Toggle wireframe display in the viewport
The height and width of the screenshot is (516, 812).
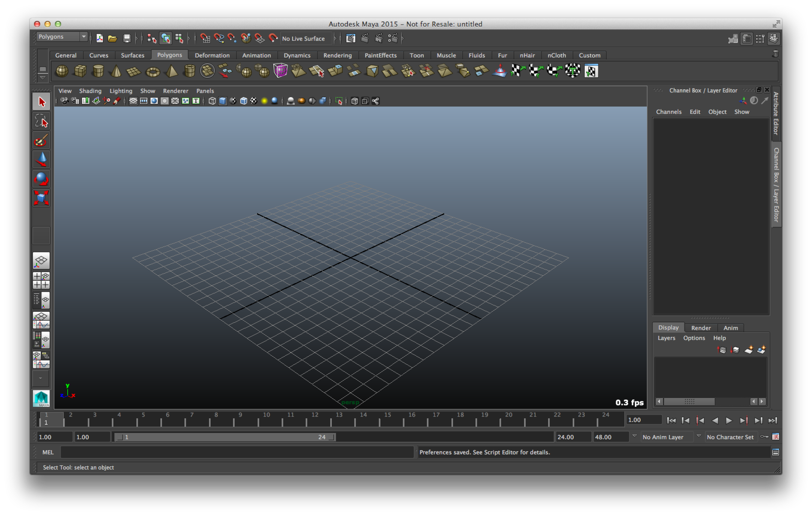[x=211, y=100]
